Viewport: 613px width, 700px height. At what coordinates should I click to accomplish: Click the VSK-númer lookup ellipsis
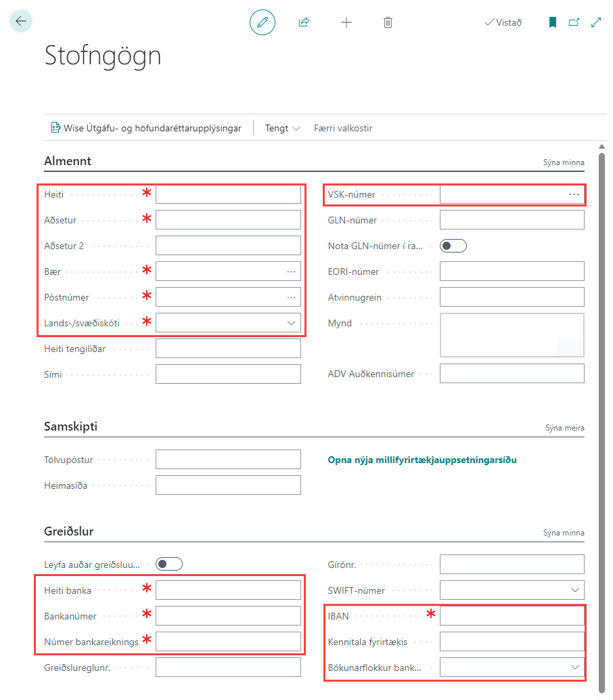574,194
